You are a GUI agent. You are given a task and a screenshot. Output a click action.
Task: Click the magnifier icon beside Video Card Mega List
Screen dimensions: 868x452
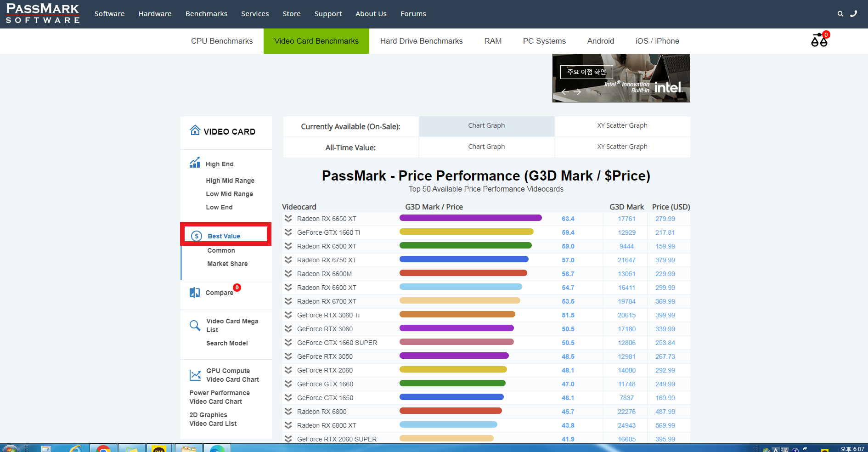195,325
